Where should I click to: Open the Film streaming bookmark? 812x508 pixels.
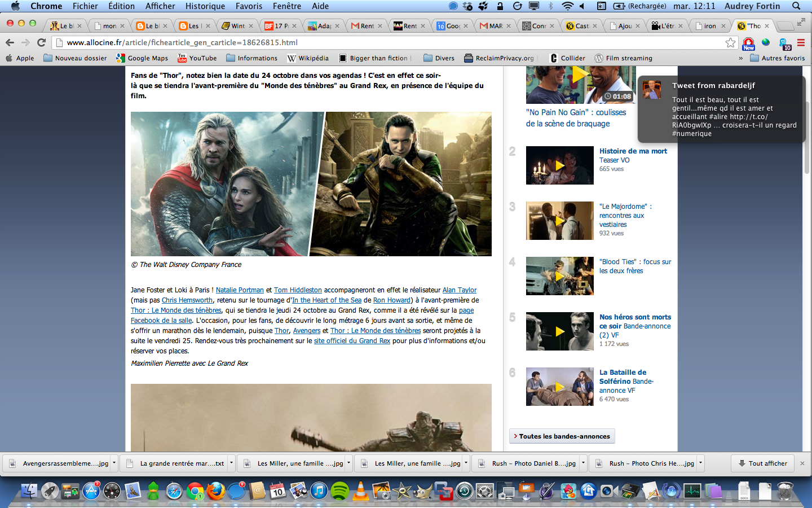(x=623, y=58)
